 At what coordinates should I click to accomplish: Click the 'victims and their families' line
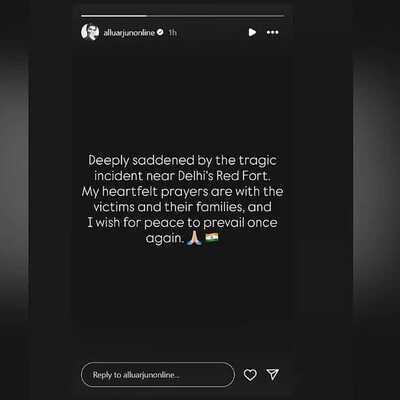(x=182, y=207)
